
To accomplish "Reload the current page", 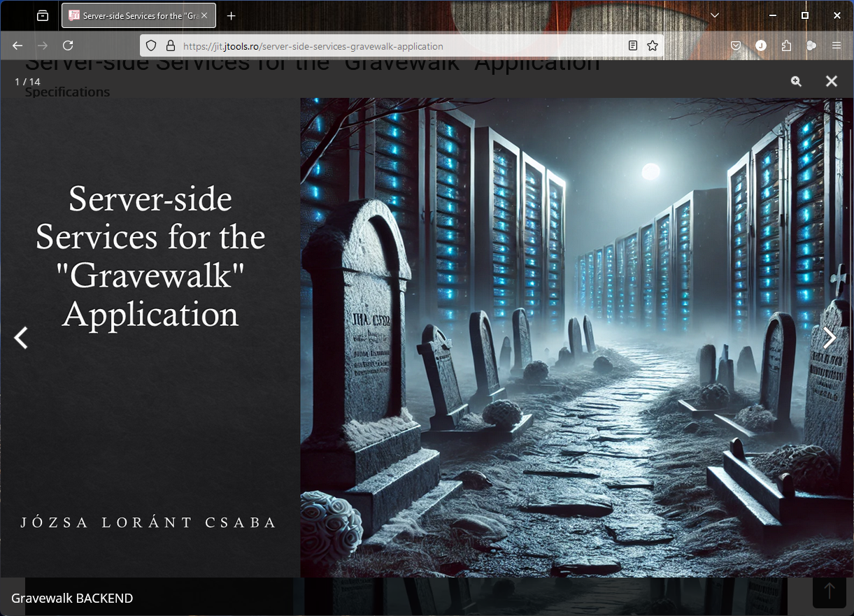I will (x=68, y=45).
